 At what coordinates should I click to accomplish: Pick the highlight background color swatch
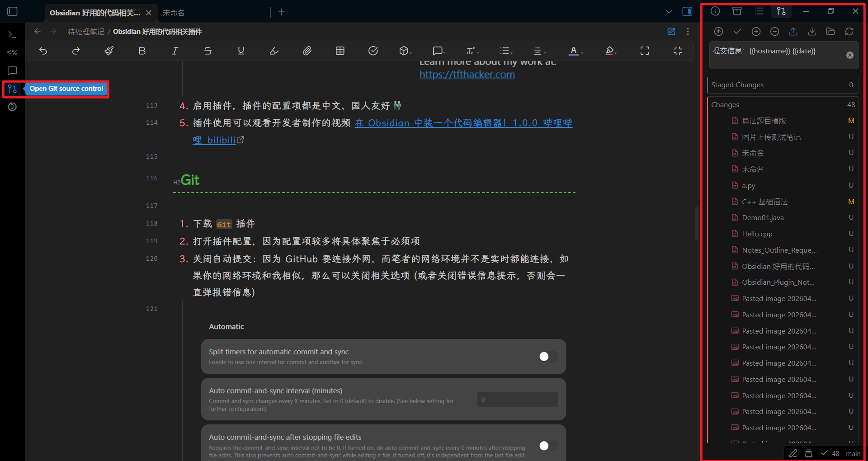(609, 51)
